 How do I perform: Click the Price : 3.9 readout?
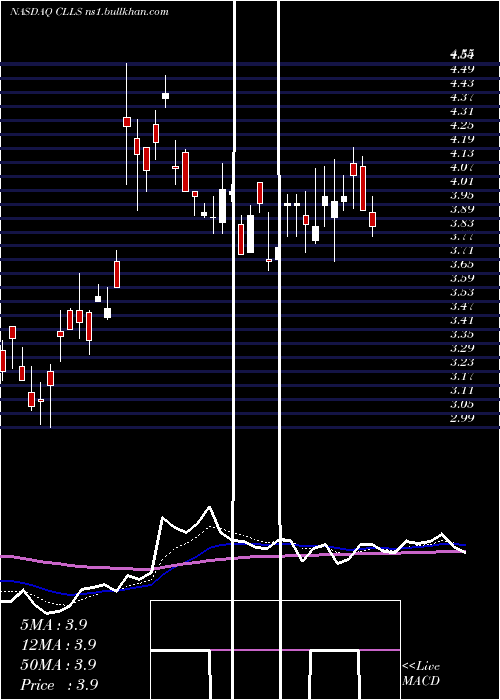pos(59,685)
